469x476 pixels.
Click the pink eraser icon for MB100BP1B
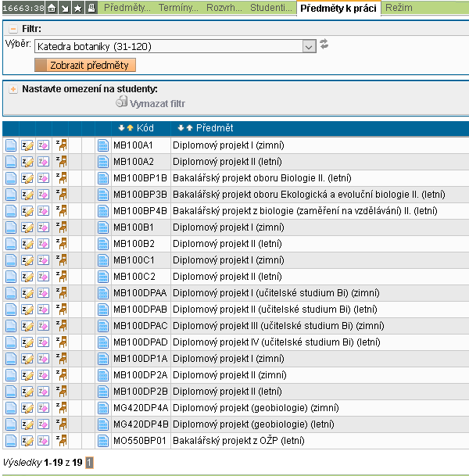[43, 178]
